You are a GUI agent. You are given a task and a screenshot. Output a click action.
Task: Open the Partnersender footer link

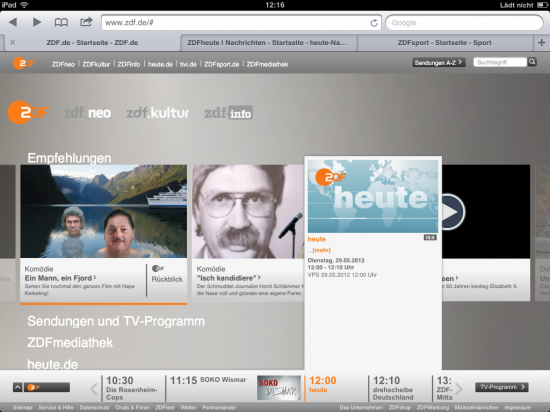coord(219,407)
